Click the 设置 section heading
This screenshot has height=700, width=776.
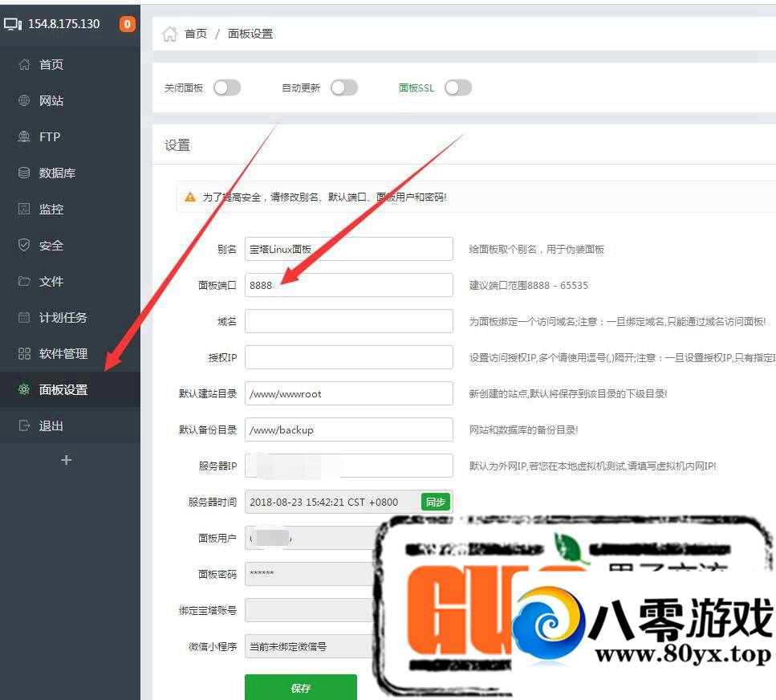pos(177,145)
